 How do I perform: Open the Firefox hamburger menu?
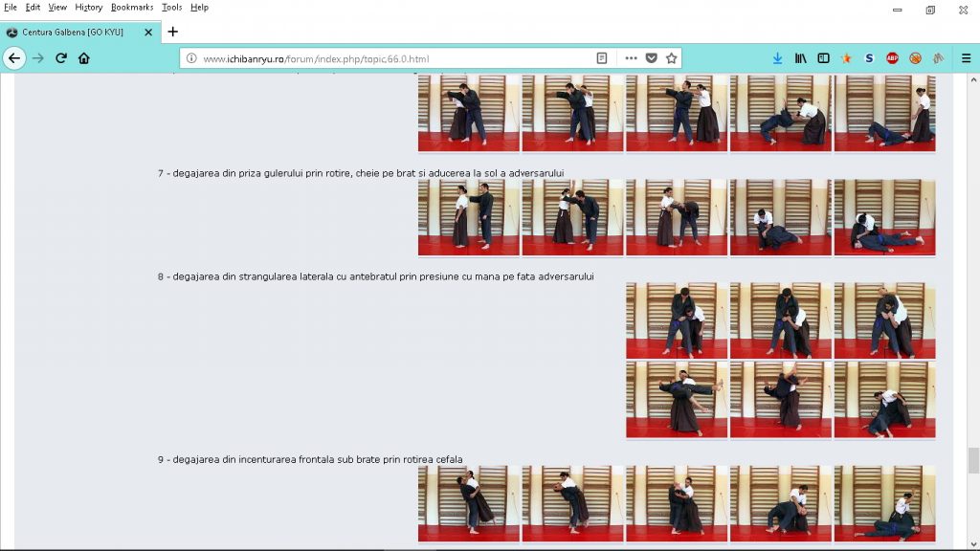pos(967,58)
